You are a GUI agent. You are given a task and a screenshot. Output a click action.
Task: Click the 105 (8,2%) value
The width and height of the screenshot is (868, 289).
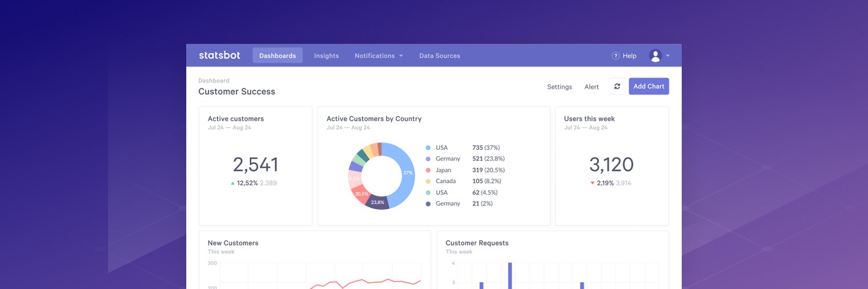coord(487,181)
